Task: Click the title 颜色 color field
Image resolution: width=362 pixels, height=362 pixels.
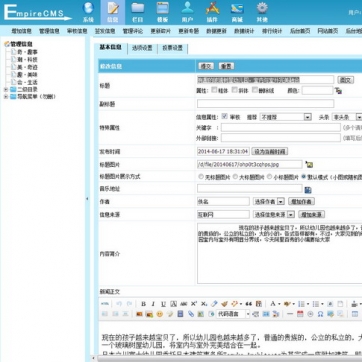Action: click(x=317, y=90)
